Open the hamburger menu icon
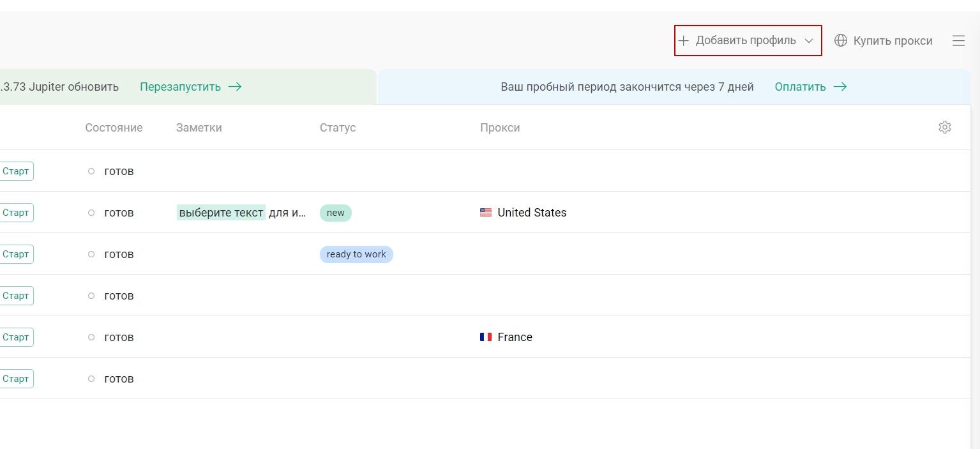 pyautogui.click(x=958, y=41)
